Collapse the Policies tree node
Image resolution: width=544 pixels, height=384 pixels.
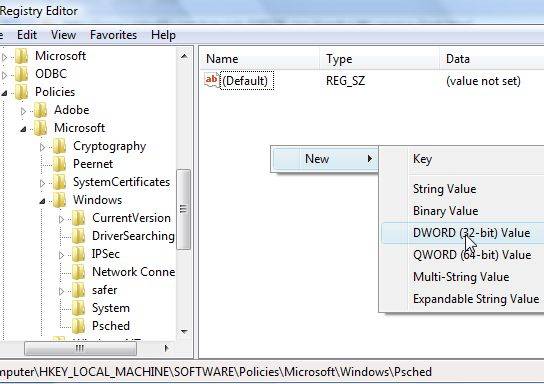[4, 93]
